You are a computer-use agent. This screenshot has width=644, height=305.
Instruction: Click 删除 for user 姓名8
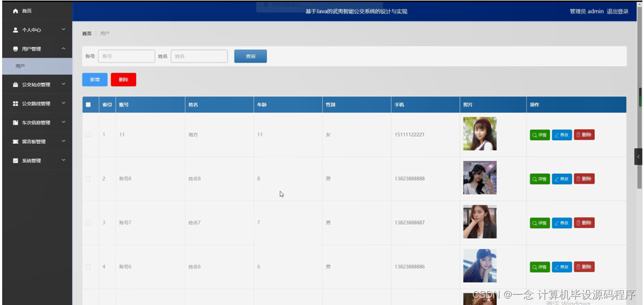click(584, 179)
